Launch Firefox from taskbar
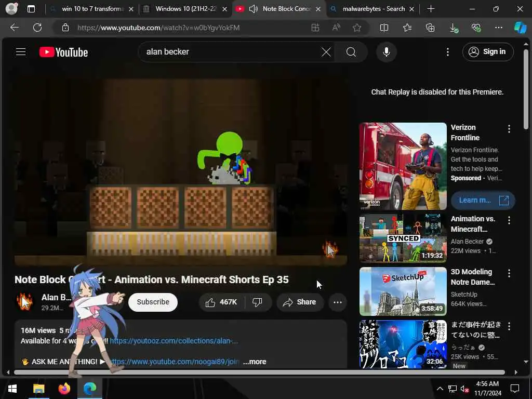Image resolution: width=532 pixels, height=399 pixels. point(64,389)
